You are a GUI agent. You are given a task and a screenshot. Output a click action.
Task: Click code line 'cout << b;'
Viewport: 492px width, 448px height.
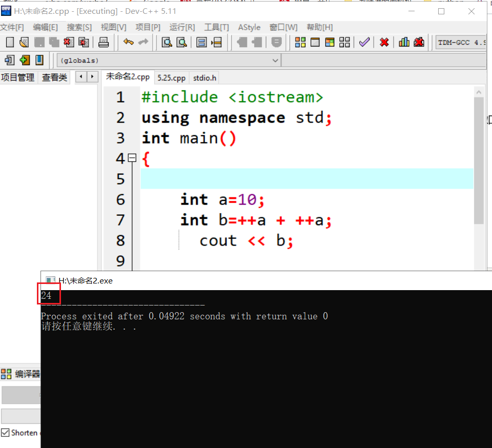(x=247, y=240)
